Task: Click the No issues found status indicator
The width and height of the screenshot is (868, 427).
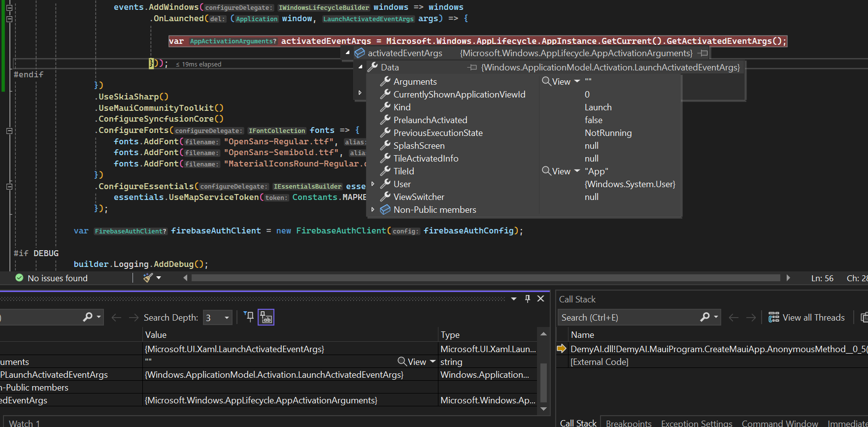Action: 52,278
